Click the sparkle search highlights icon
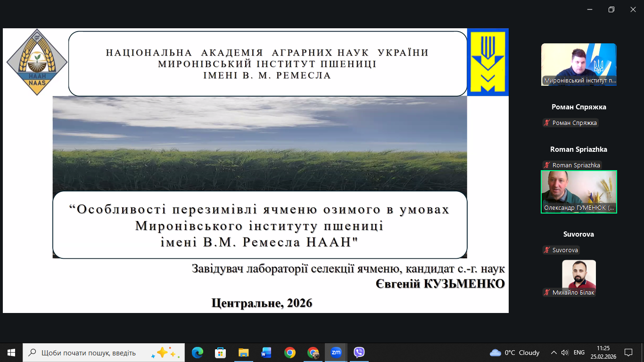 pos(166,353)
